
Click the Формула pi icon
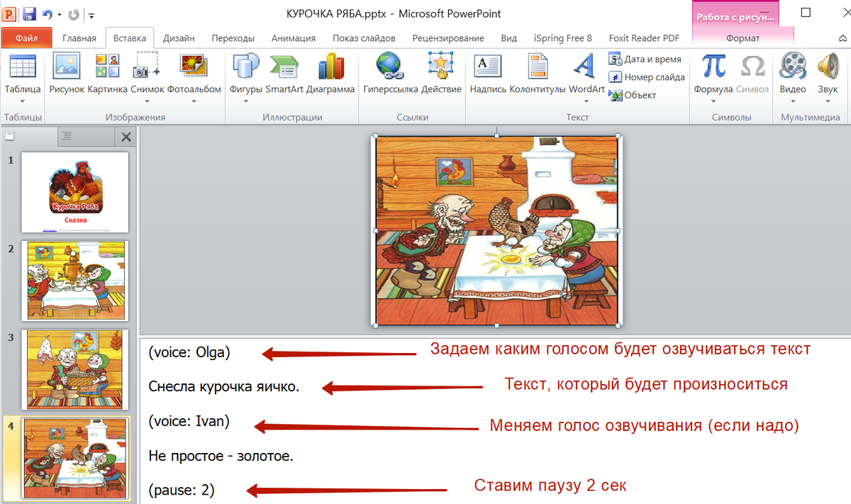(x=713, y=67)
